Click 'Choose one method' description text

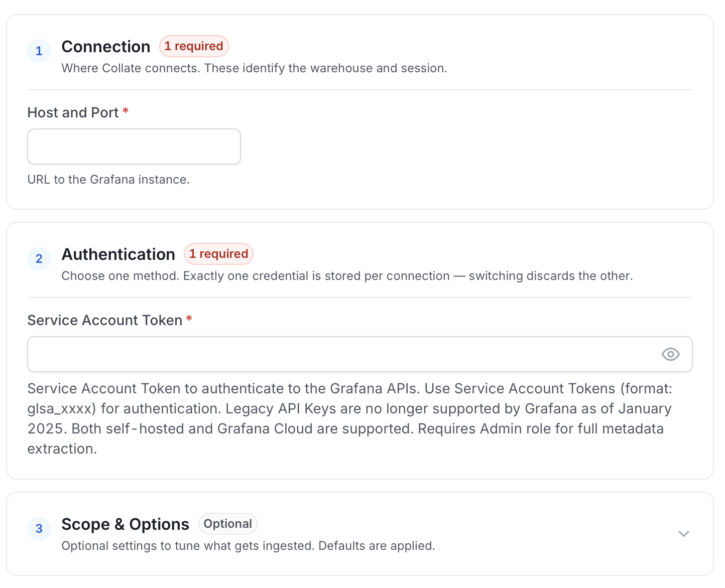347,276
